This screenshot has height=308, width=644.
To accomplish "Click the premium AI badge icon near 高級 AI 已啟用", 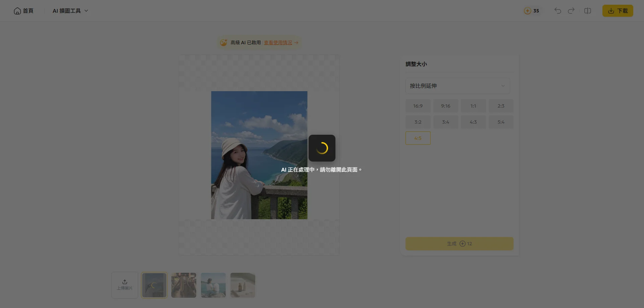I will (x=223, y=43).
